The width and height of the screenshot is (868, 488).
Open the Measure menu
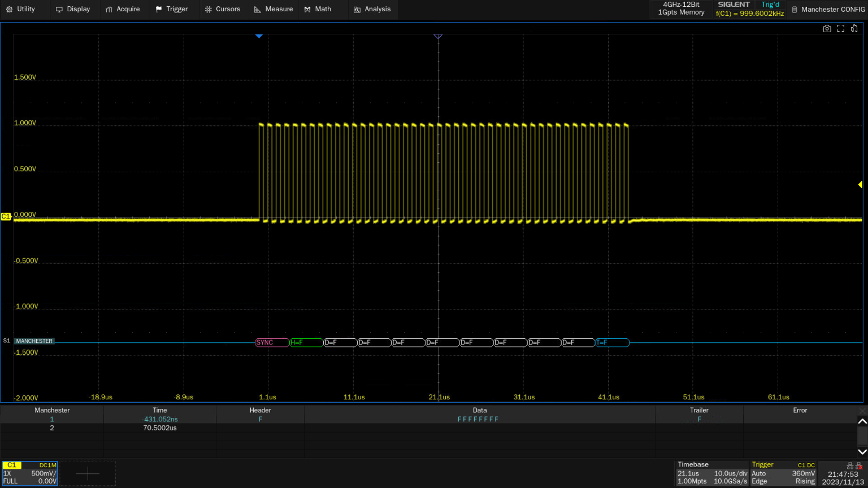point(274,9)
